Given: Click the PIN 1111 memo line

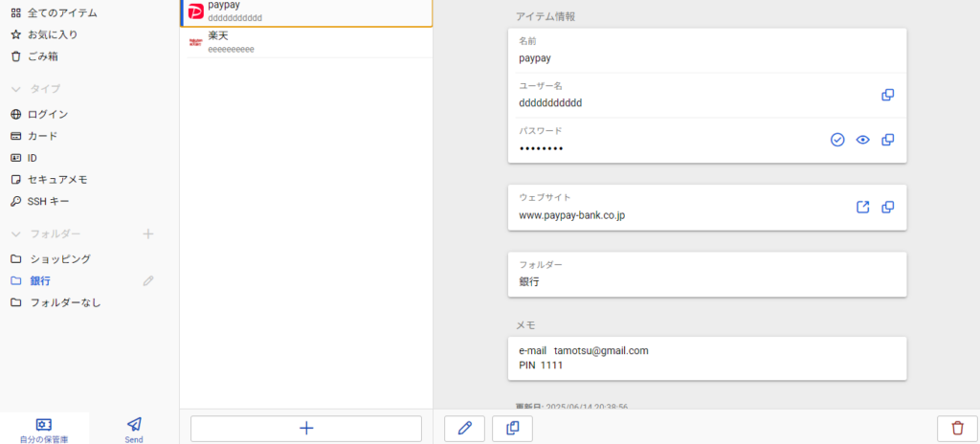Looking at the screenshot, I should pyautogui.click(x=541, y=365).
